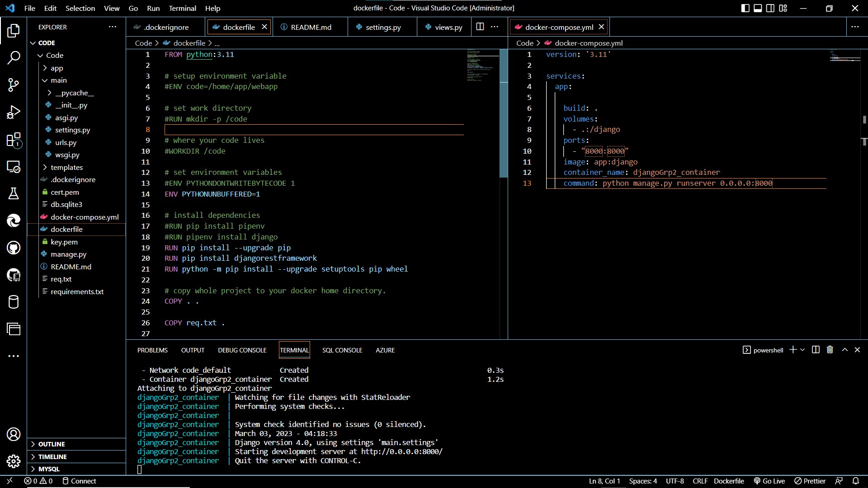Screen dimensions: 868x488
Task: Open remote window indicator in status bar
Action: click(x=9, y=481)
